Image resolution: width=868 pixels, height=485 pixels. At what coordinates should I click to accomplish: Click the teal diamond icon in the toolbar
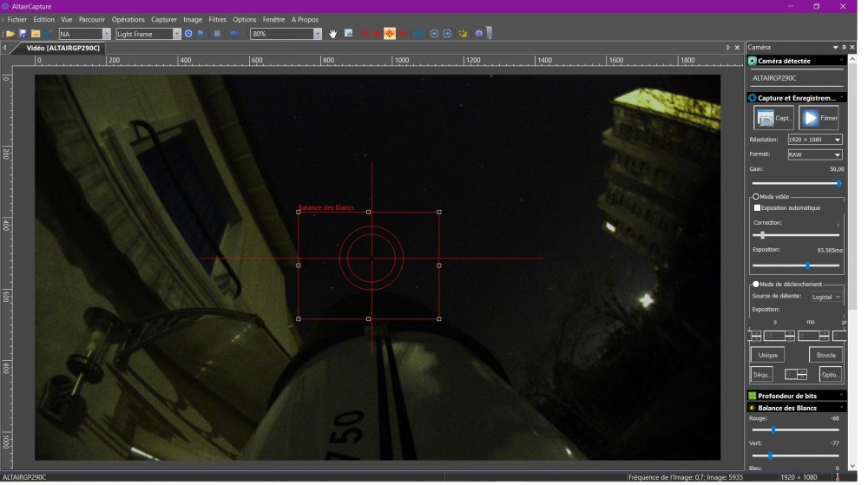tap(418, 34)
